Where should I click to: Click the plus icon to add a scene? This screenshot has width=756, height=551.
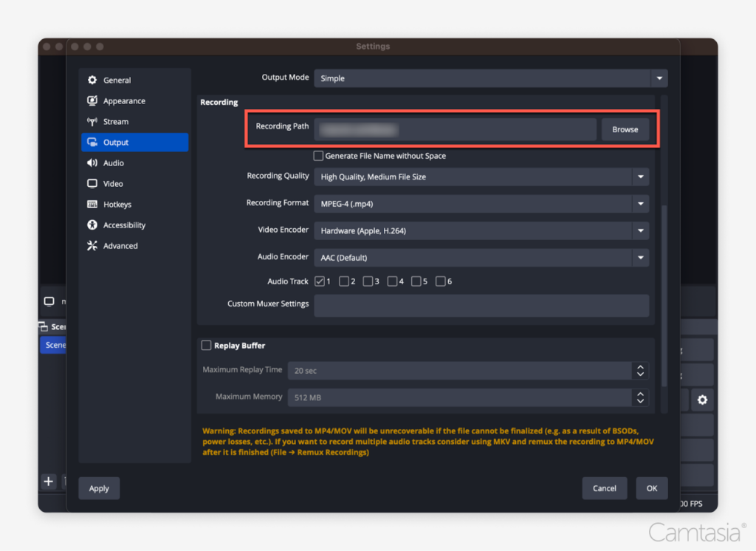pos(49,481)
